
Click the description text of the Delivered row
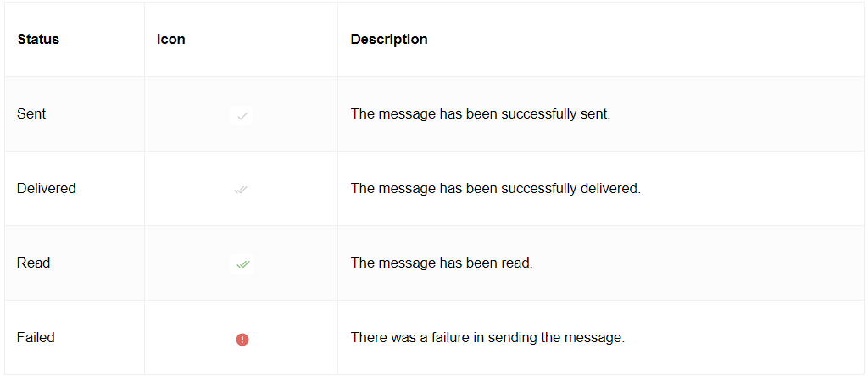point(495,189)
